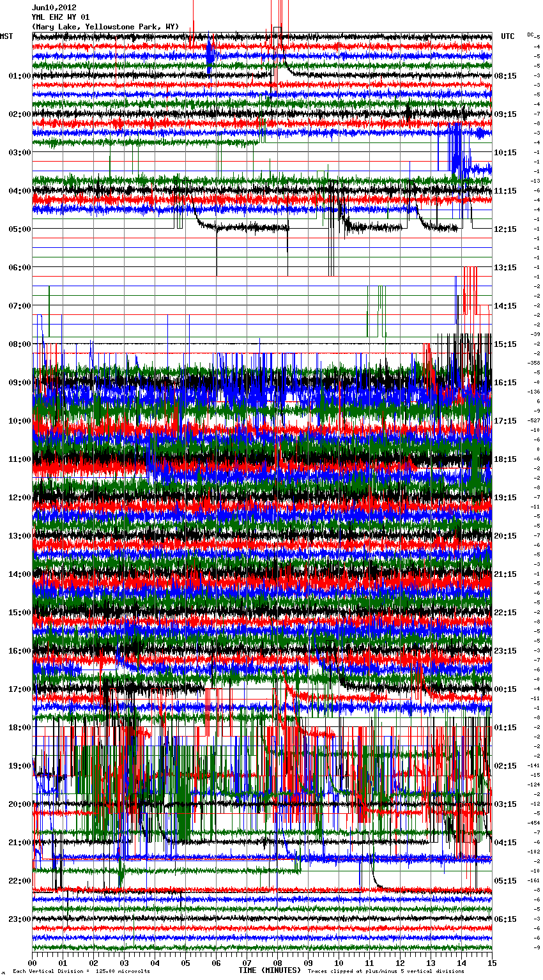This screenshot has height=980, width=543.
Task: Click the TIME (MINUTES) axis title
Action: [x=270, y=970]
